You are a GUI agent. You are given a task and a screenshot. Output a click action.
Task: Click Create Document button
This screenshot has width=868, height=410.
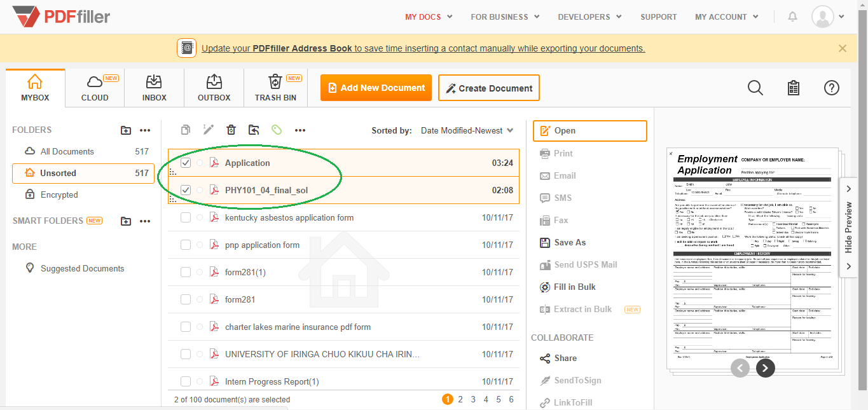pyautogui.click(x=489, y=88)
